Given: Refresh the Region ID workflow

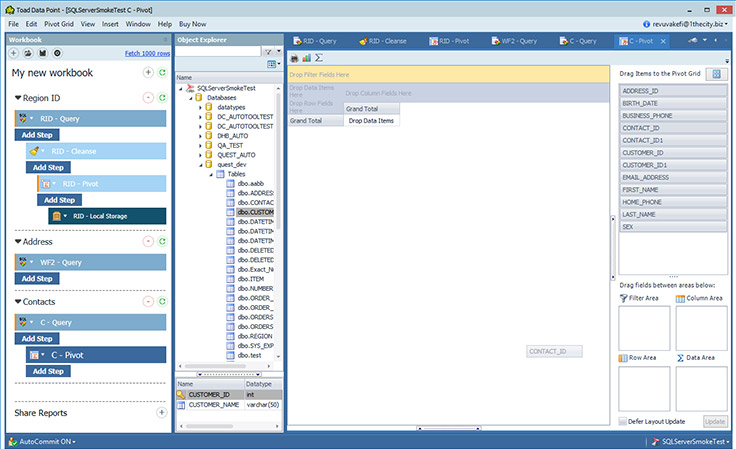Looking at the screenshot, I should (162, 97).
